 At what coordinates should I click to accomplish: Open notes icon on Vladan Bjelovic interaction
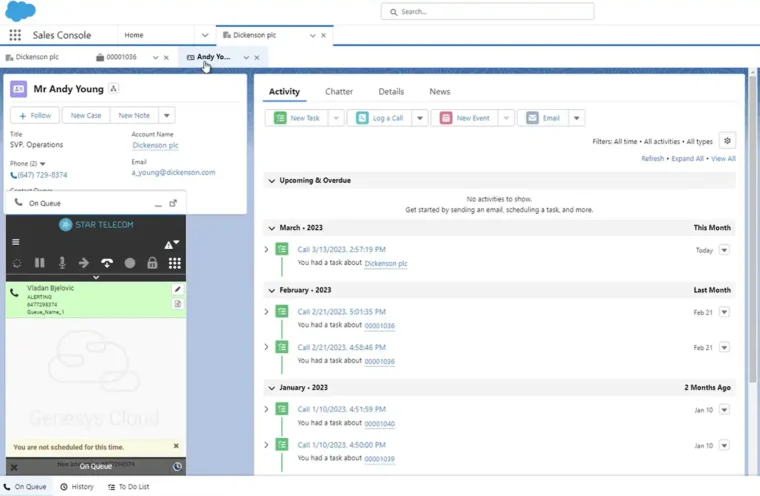(x=177, y=304)
